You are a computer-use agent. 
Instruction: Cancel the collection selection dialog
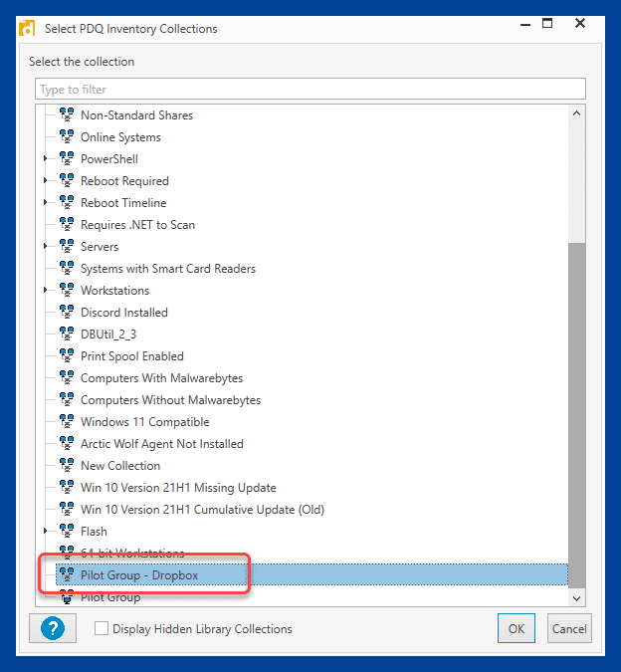point(569,628)
